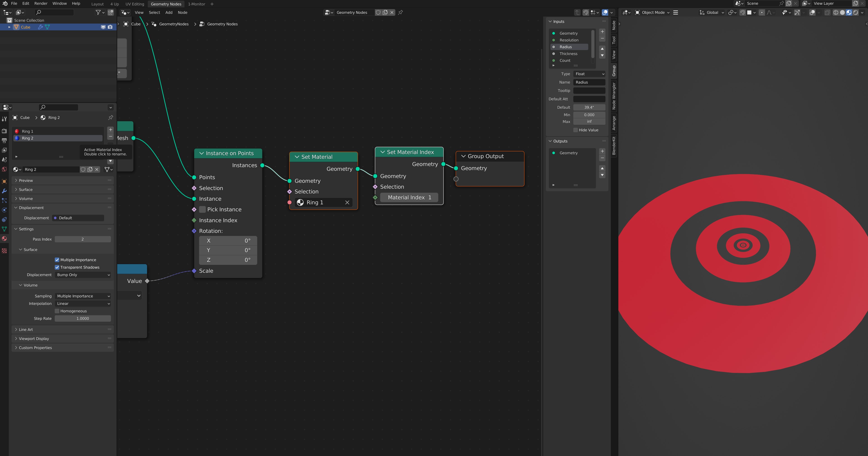Open the input Type Float dropdown
This screenshot has height=456, width=868.
[589, 74]
